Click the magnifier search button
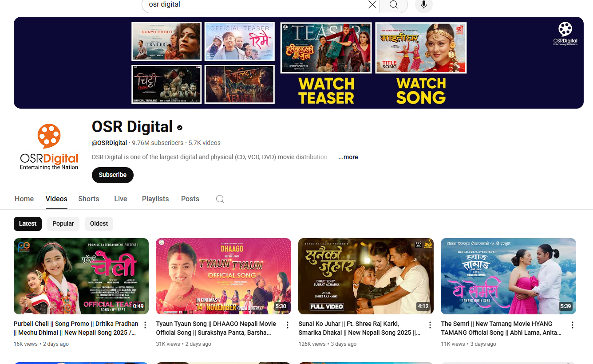 (394, 4)
